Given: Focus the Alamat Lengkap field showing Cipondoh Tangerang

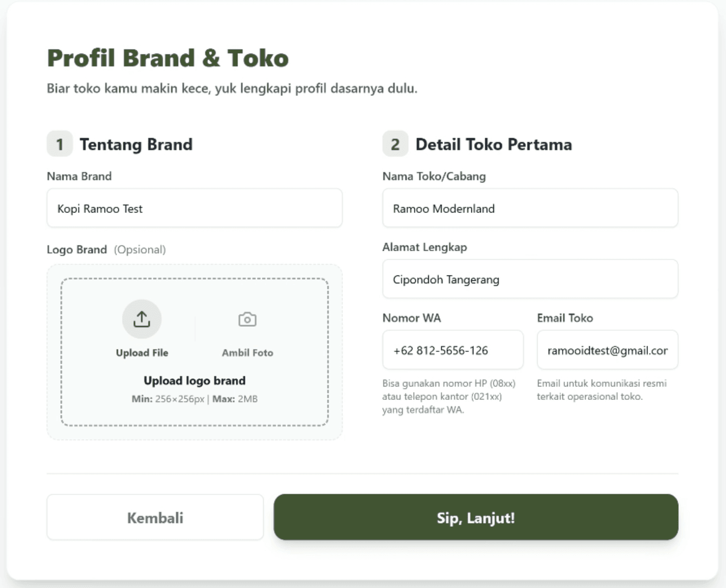Looking at the screenshot, I should [x=530, y=279].
